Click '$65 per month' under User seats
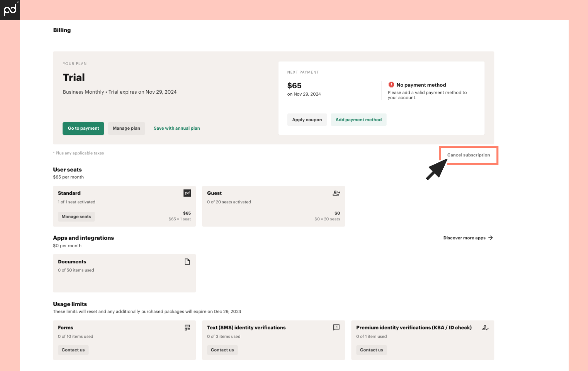 (68, 177)
